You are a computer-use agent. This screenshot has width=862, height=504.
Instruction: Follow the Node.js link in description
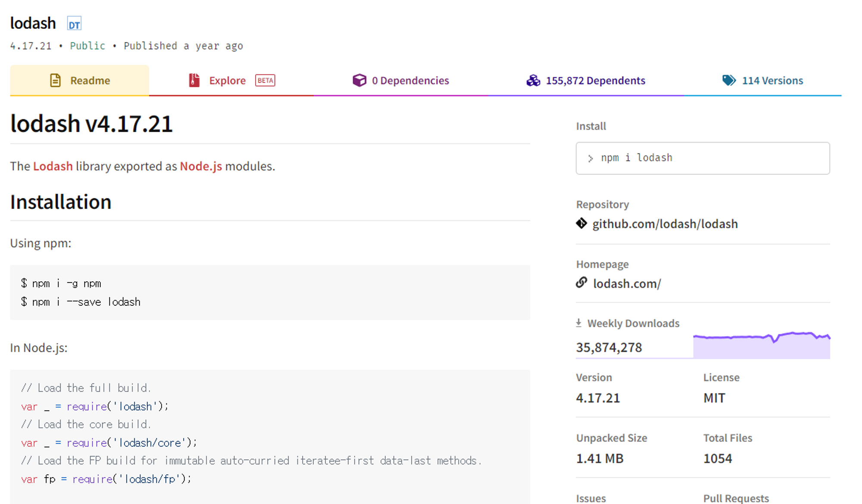coord(201,166)
